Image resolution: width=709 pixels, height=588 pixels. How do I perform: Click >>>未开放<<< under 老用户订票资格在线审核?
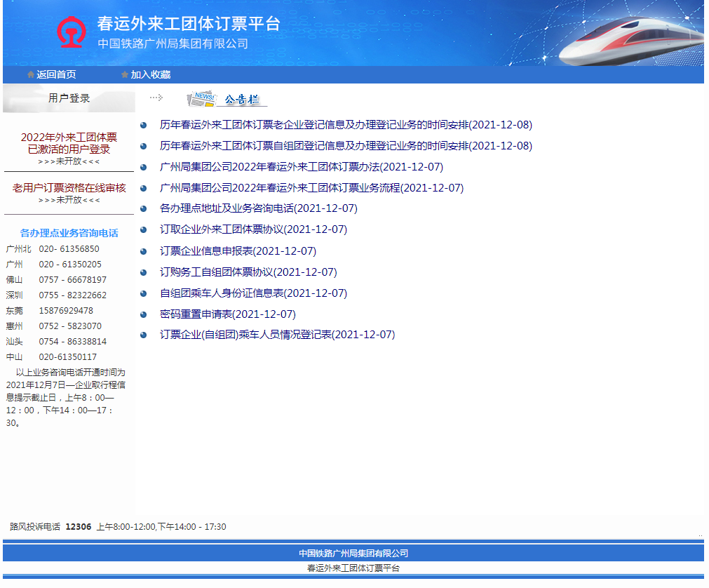tap(69, 200)
